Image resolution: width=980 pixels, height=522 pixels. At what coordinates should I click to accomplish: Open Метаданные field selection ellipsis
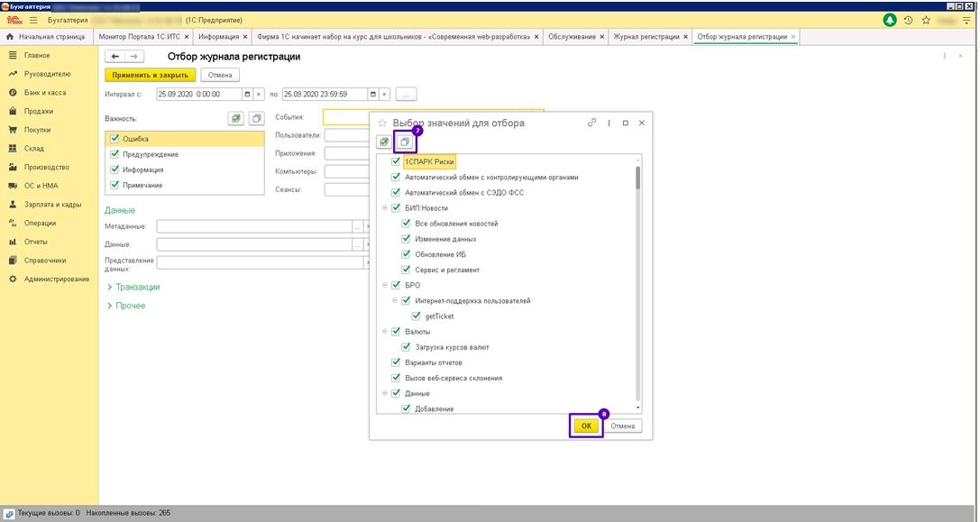(x=358, y=226)
